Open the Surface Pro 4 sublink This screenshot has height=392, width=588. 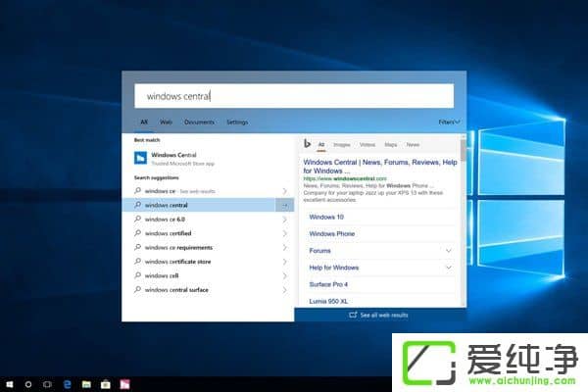tap(328, 284)
